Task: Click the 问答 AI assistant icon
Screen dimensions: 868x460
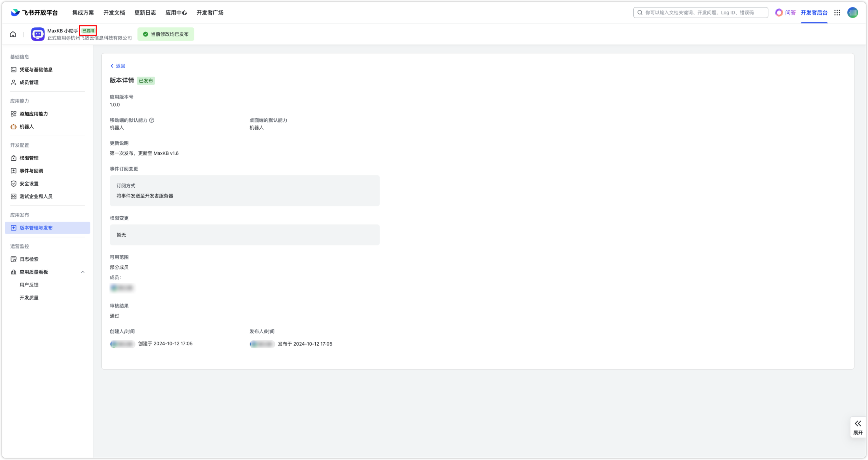Action: [x=779, y=12]
